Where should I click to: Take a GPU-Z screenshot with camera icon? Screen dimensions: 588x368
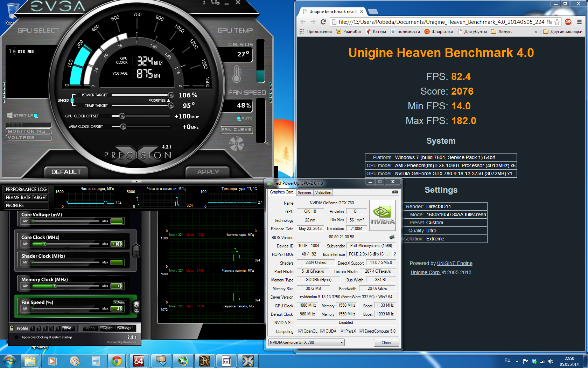(x=395, y=192)
